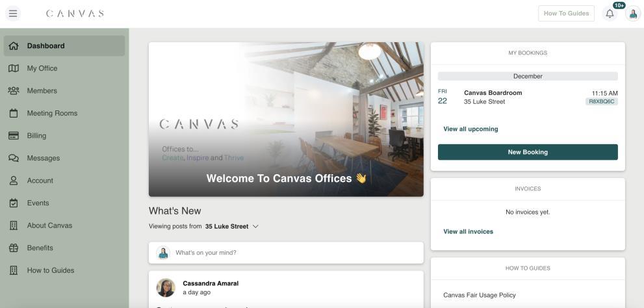Image resolution: width=644 pixels, height=308 pixels.
Task: Open View all upcoming link
Action: [470, 129]
